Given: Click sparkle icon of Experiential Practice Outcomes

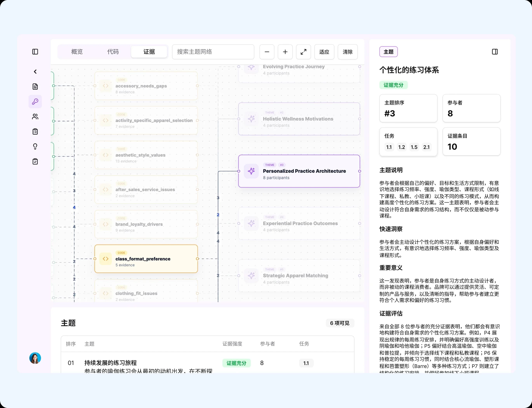Looking at the screenshot, I should (251, 223).
